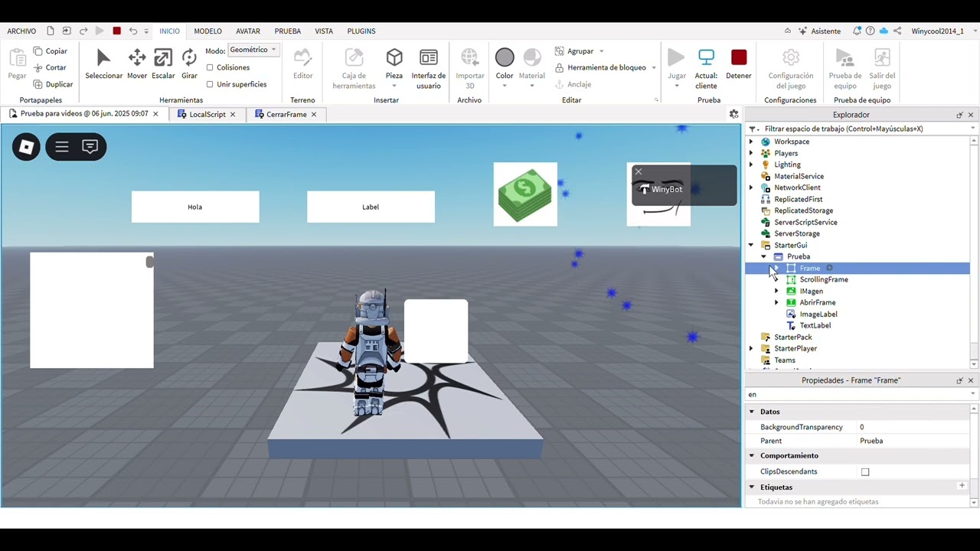
Task: Click the undo arrow in quick access
Action: (x=133, y=31)
